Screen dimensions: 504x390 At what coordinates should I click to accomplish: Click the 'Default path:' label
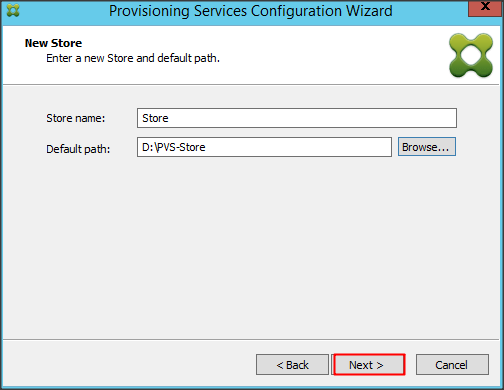[78, 149]
